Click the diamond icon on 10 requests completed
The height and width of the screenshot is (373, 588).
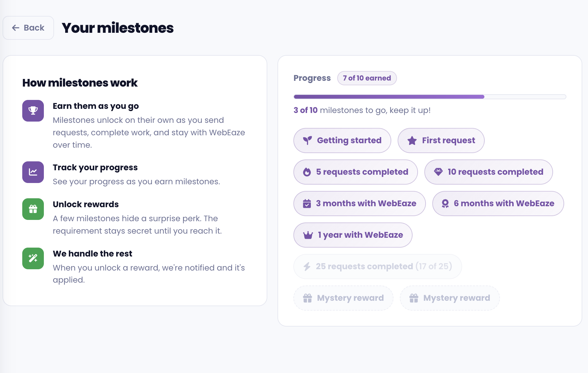pyautogui.click(x=438, y=172)
